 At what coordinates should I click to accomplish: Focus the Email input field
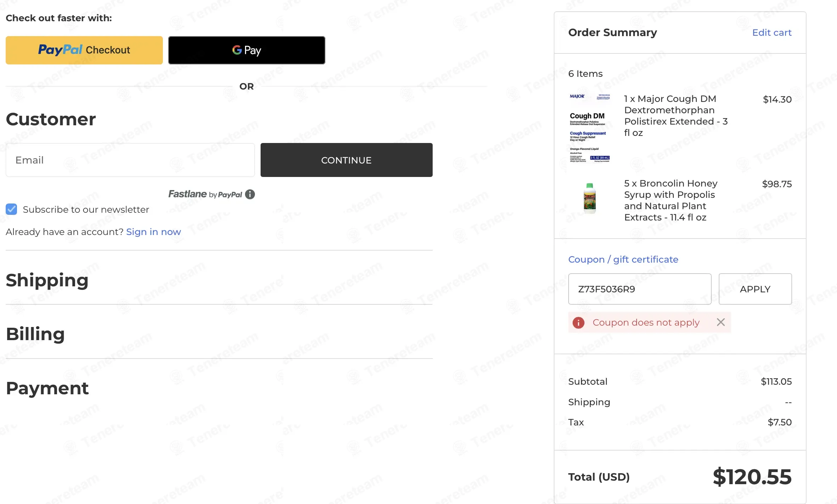coord(130,160)
